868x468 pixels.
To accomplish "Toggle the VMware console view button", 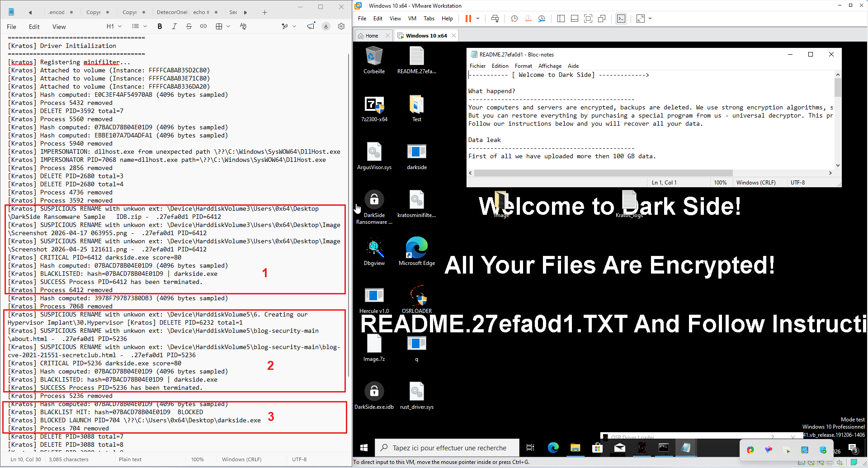I will point(621,19).
